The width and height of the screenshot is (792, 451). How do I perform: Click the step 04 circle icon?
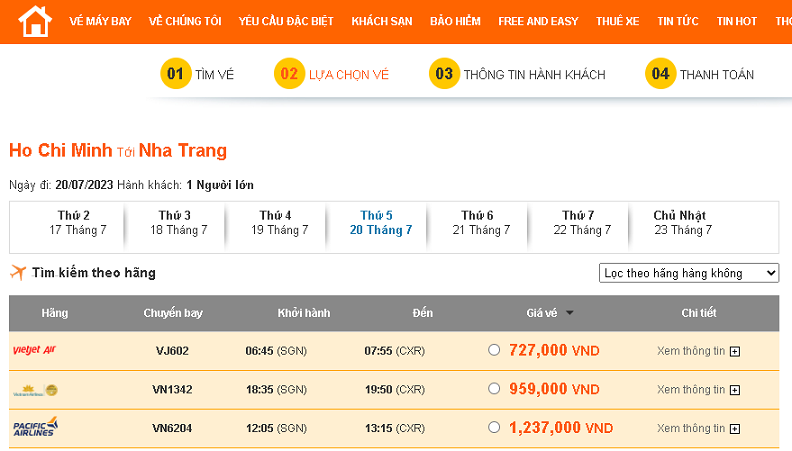[x=660, y=74]
